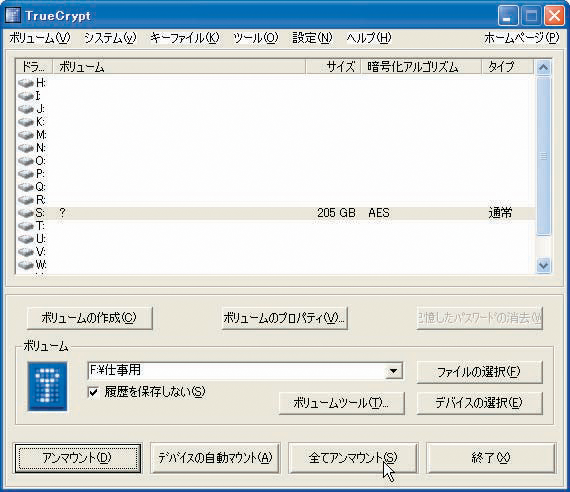Click the drive list scrollbar thumb
The height and width of the screenshot is (492, 570).
543,156
